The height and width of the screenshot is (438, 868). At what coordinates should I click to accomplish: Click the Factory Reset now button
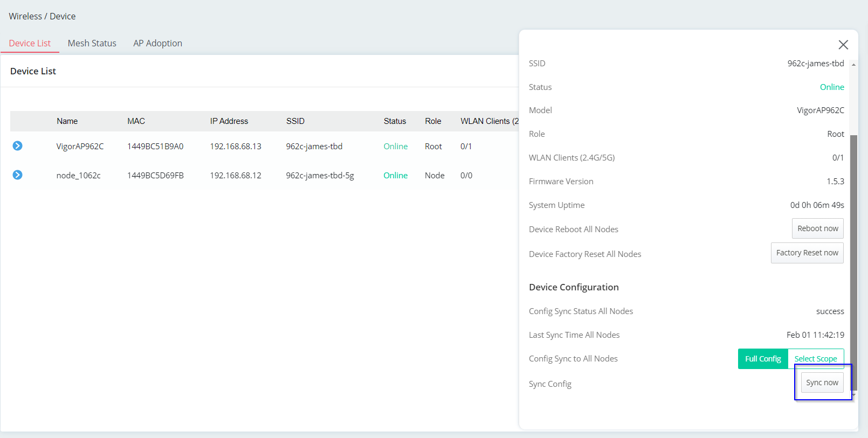pyautogui.click(x=807, y=253)
